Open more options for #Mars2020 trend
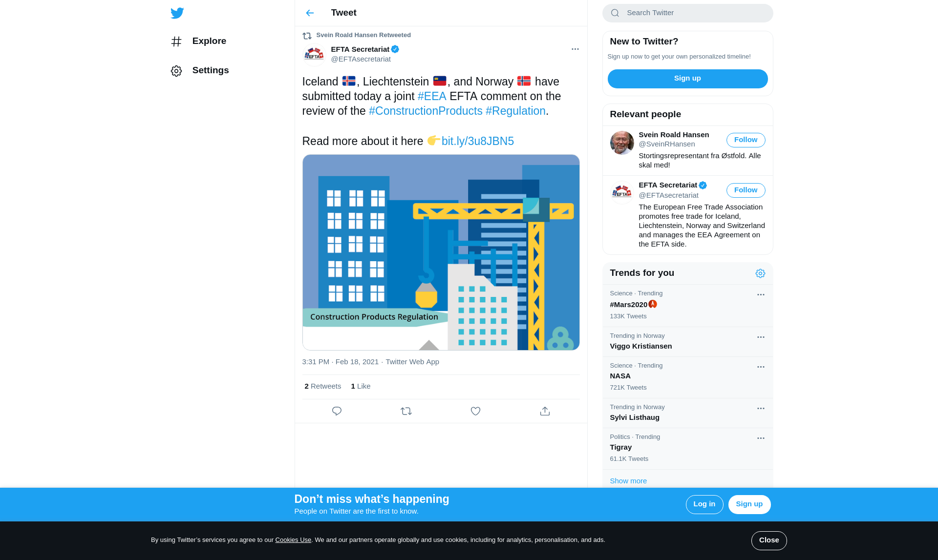The width and height of the screenshot is (938, 560). pos(761,294)
